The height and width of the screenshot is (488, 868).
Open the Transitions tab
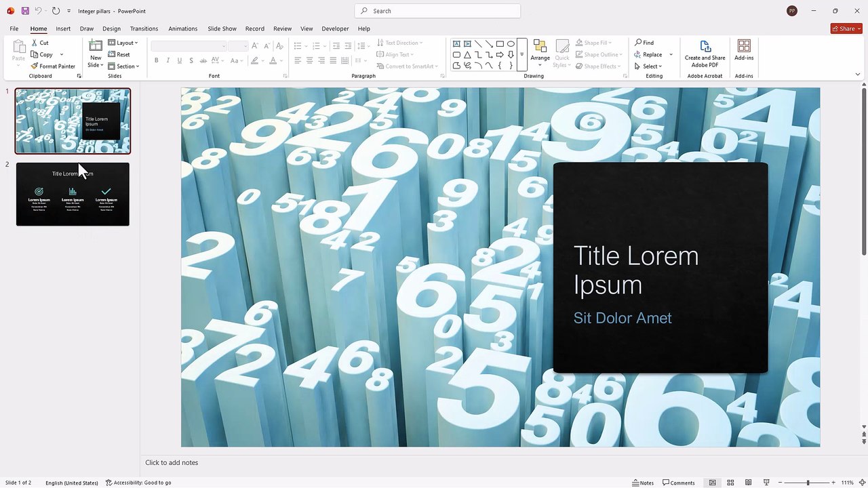[144, 28]
